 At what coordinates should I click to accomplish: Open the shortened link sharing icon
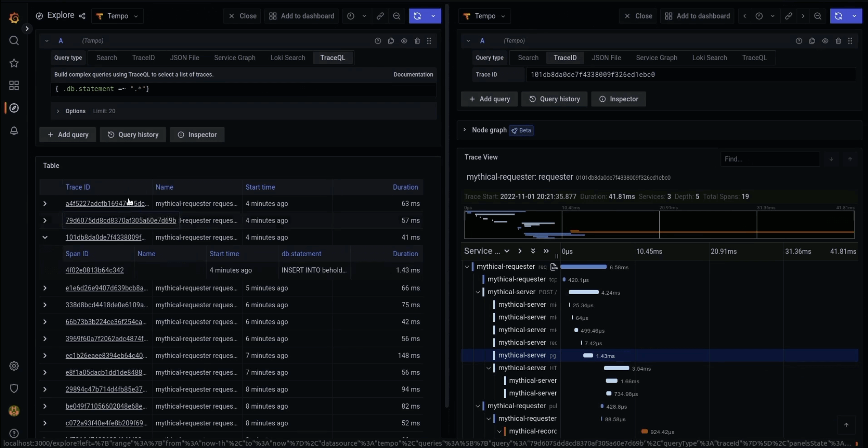point(380,16)
